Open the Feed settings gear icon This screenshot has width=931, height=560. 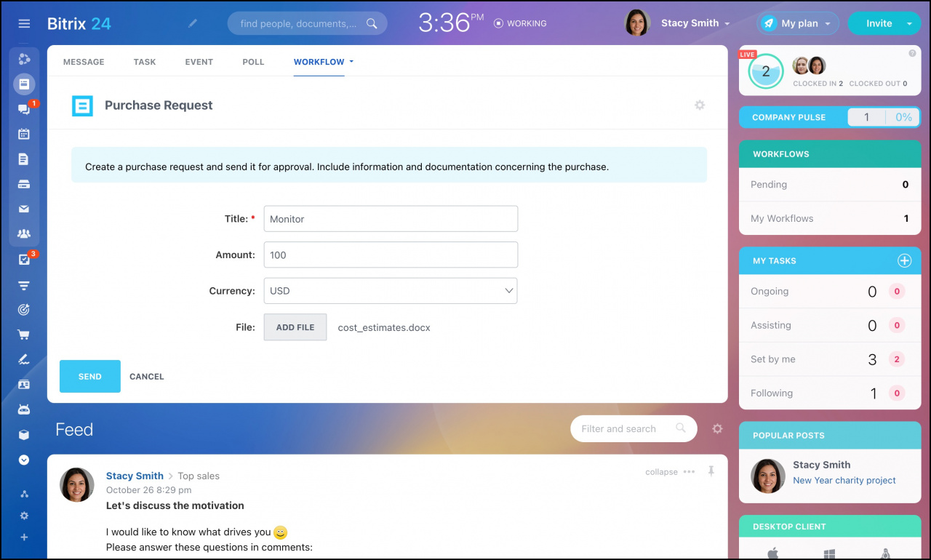(x=717, y=429)
